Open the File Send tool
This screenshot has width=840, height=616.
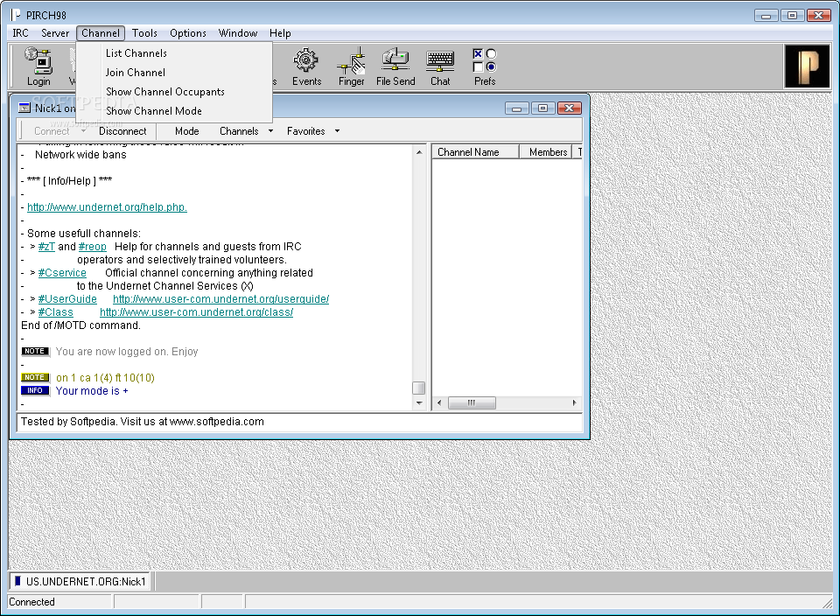[x=395, y=66]
